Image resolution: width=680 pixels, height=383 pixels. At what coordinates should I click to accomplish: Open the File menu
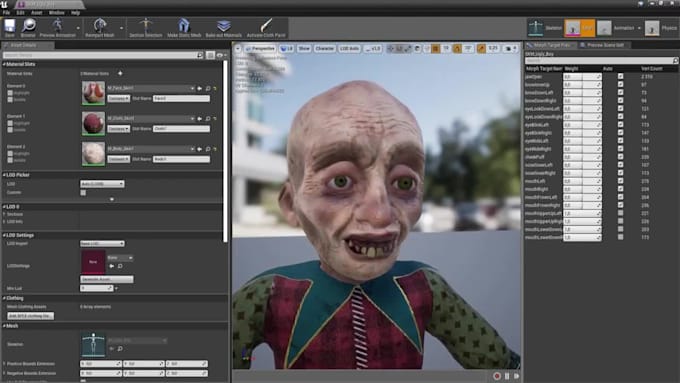point(7,13)
